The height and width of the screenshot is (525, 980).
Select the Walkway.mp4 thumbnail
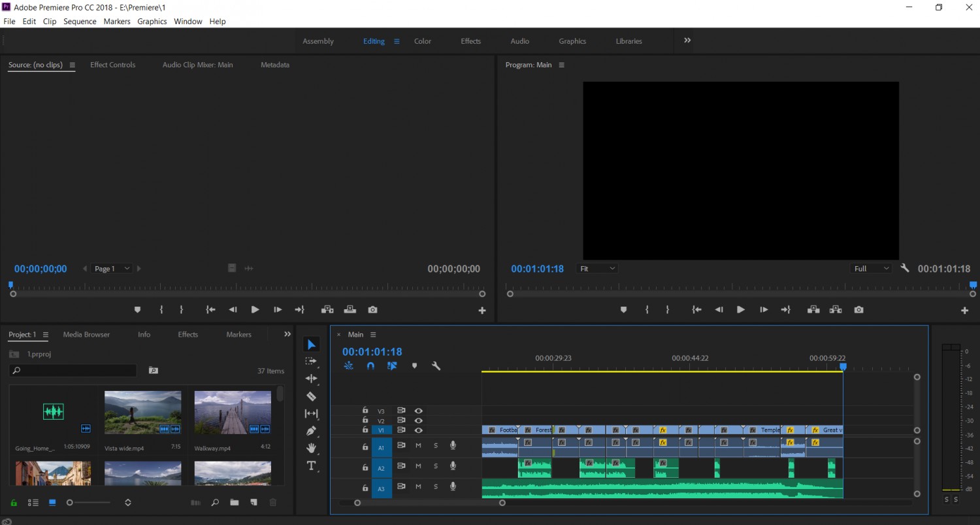pos(233,413)
